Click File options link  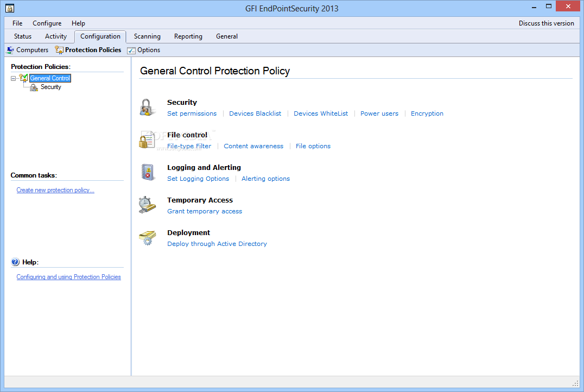tap(313, 146)
